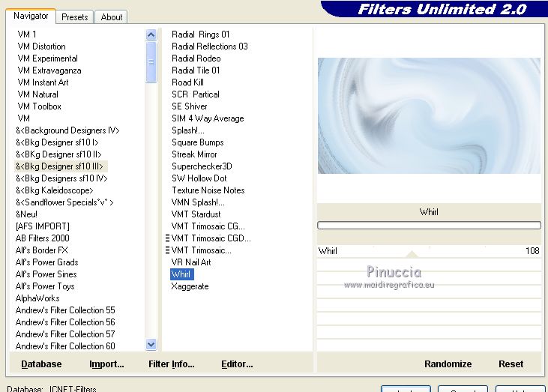Select VM Natural category
The image size is (548, 392).
tap(37, 94)
